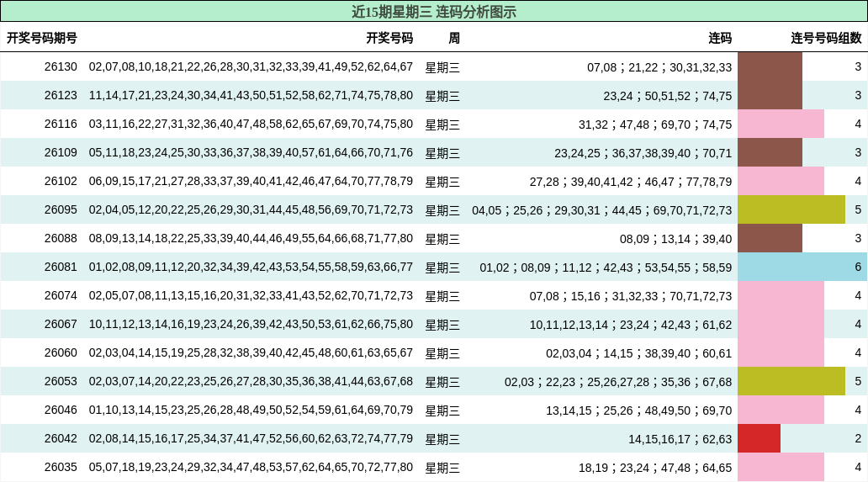Screen dimensions: 868x482
Task: Select issue number 26035
Action: pyautogui.click(x=61, y=467)
